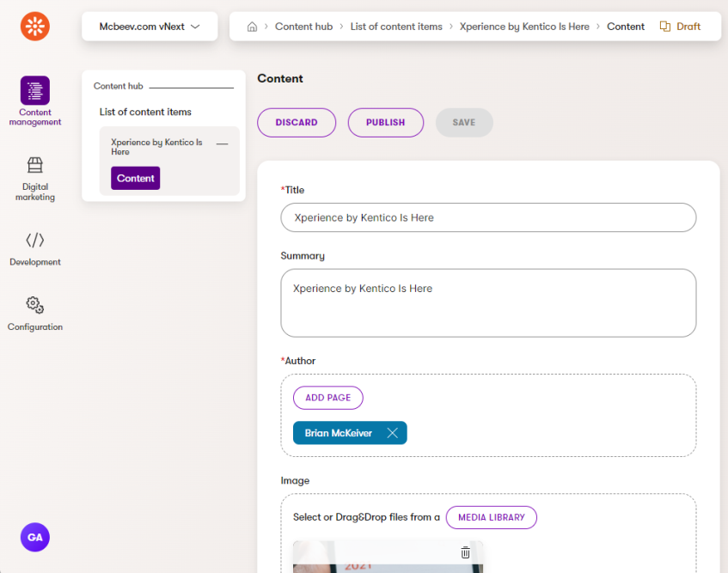The image size is (728, 573).
Task: Open Configuration gears icon
Action: pyautogui.click(x=35, y=305)
